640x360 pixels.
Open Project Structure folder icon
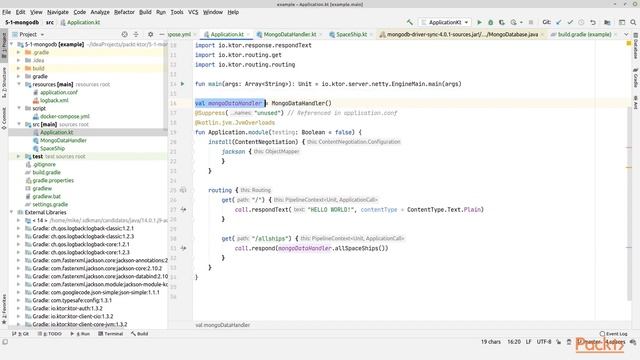coord(607,22)
